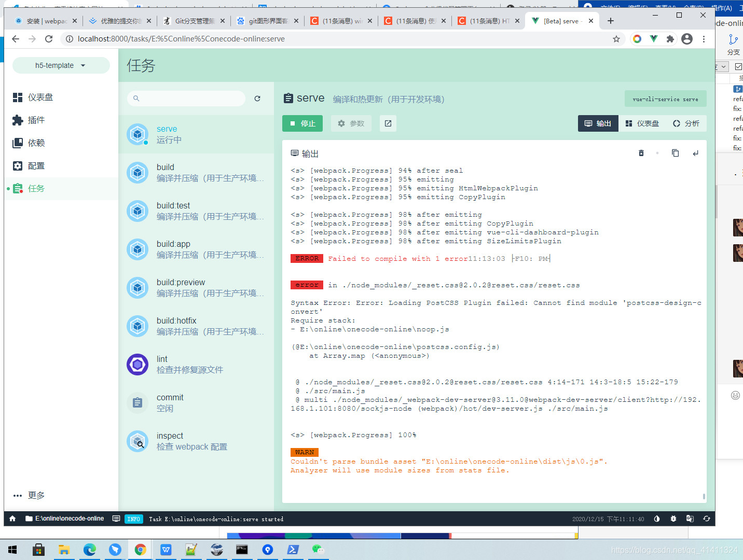Screen dimensions: 743x560
Task: Select the commit task
Action: click(196, 403)
